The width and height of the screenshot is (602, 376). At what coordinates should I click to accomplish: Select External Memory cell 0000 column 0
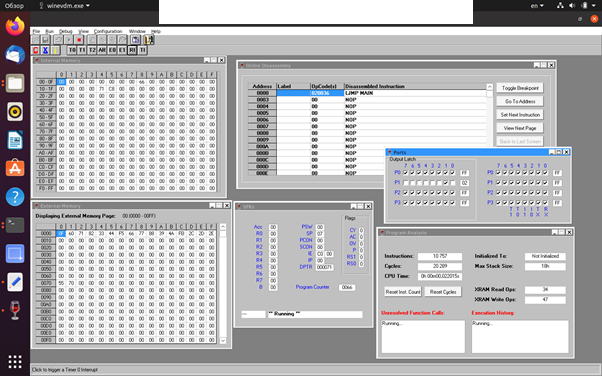click(x=61, y=234)
